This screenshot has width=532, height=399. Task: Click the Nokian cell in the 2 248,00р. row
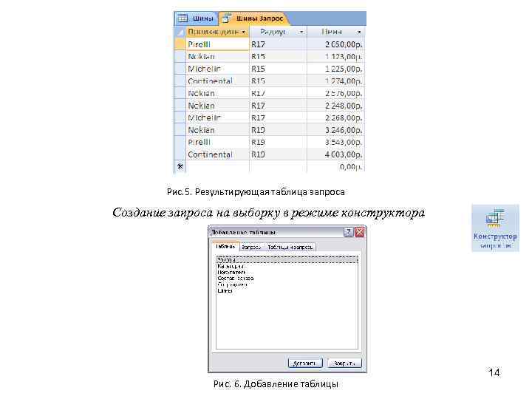point(217,106)
